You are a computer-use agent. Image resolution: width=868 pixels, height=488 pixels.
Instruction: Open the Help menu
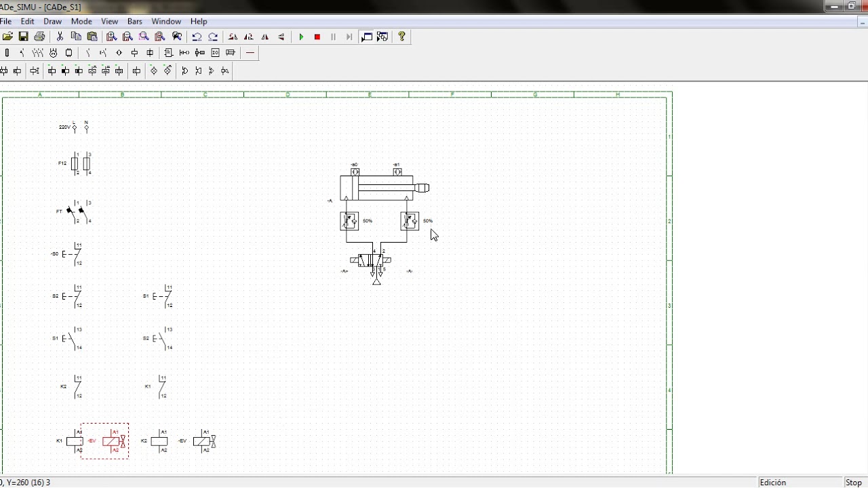coord(199,21)
